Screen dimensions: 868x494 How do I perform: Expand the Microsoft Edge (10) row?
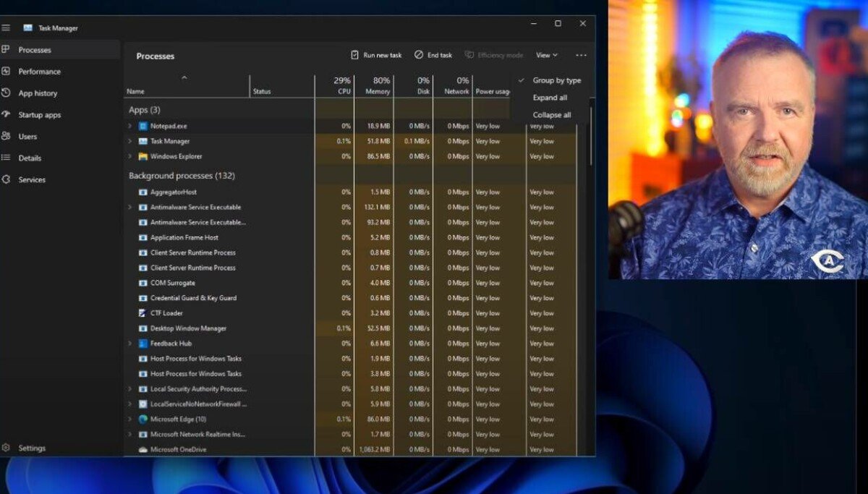130,419
